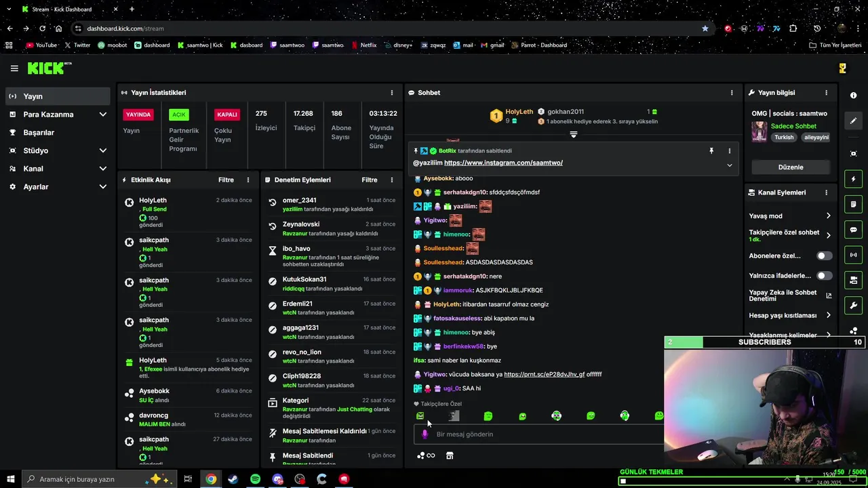868x488 pixels.
Task: Bookmark this page with the star icon
Action: click(705, 28)
